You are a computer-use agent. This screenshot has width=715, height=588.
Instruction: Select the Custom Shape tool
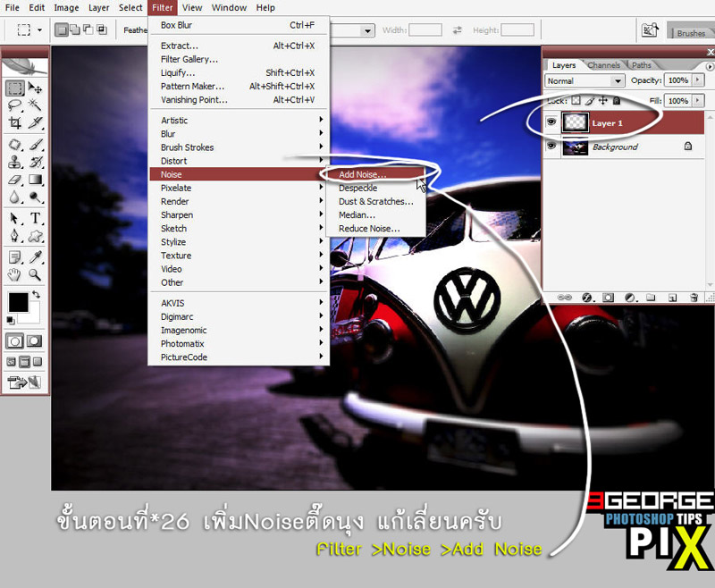35,236
